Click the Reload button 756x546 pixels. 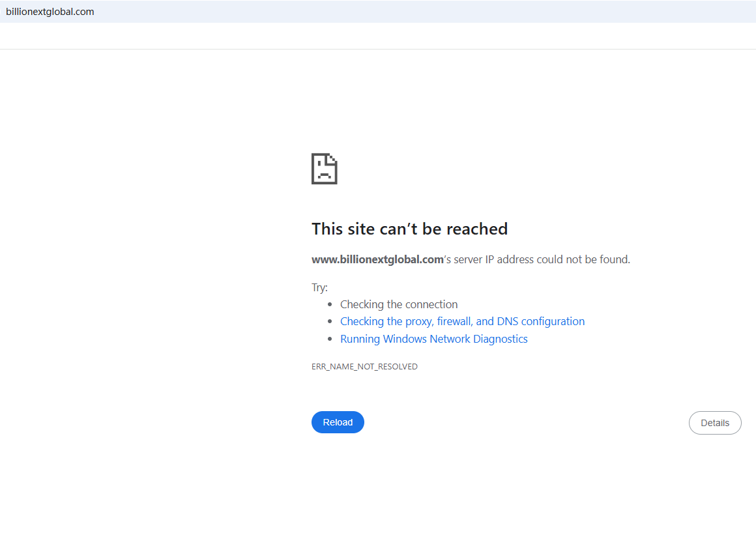pyautogui.click(x=338, y=422)
